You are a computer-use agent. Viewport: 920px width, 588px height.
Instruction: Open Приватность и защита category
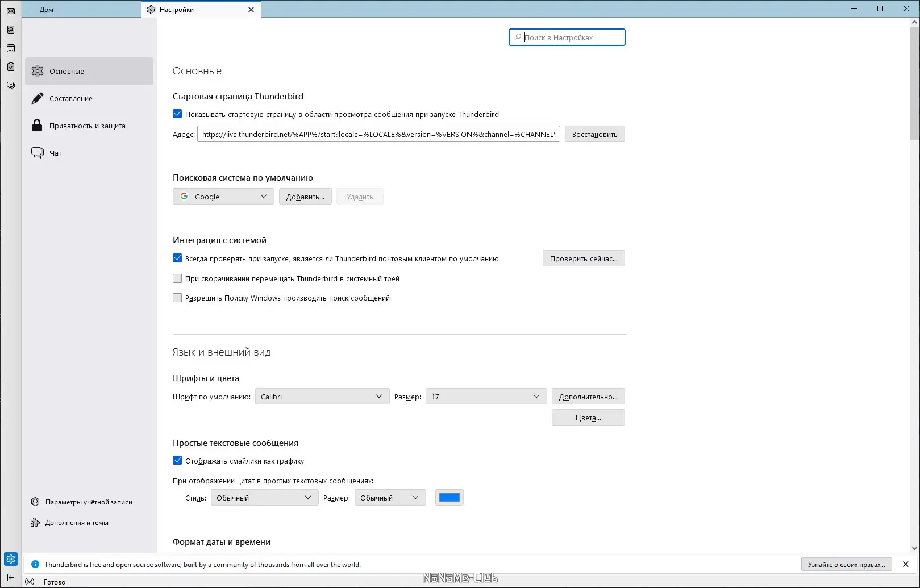click(x=89, y=126)
